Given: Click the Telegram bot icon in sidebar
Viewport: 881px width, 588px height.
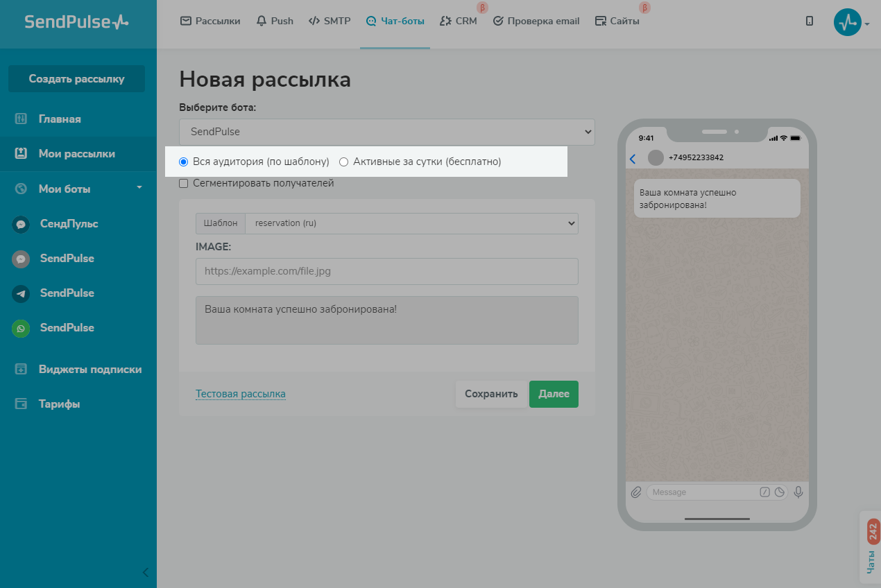Looking at the screenshot, I should pos(21,293).
